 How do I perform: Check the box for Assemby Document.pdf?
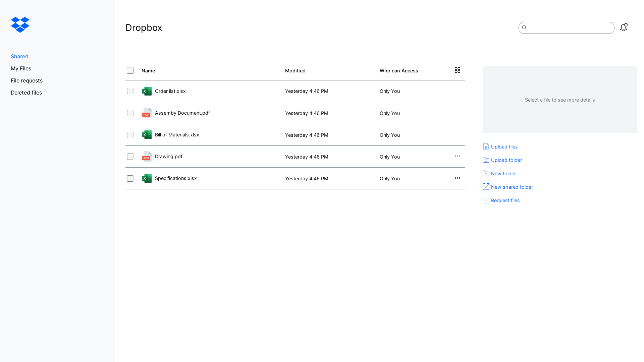tap(130, 113)
